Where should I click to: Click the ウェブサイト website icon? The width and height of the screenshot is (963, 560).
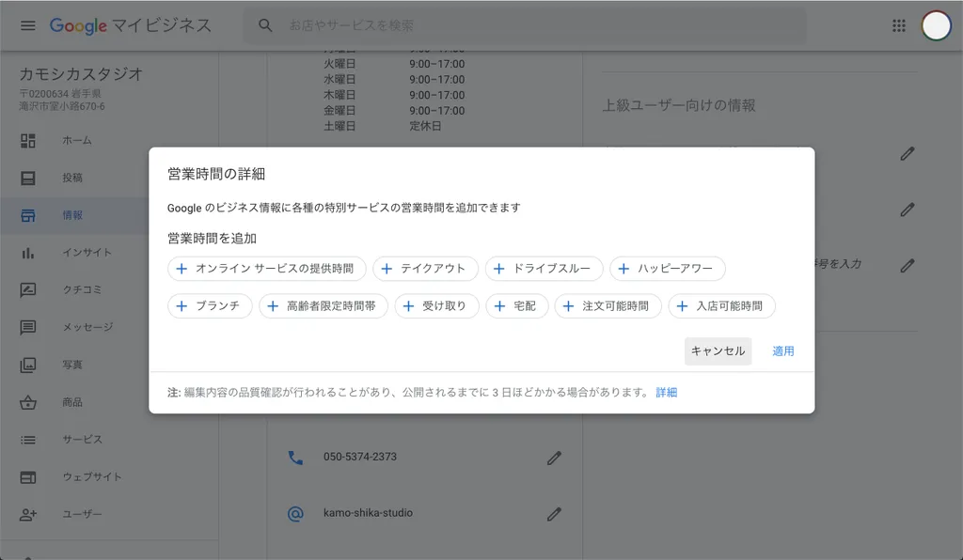pos(27,477)
